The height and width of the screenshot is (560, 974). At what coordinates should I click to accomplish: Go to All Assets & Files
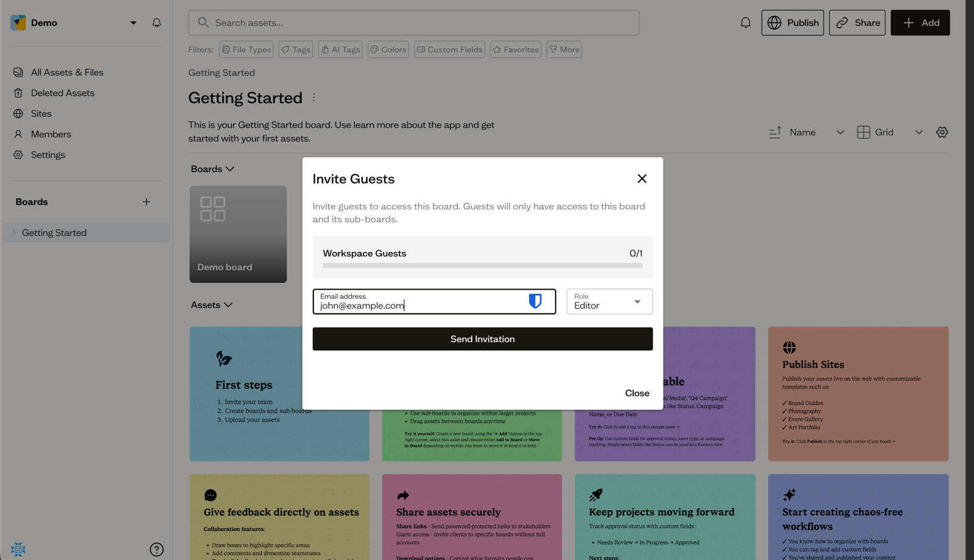click(x=67, y=72)
